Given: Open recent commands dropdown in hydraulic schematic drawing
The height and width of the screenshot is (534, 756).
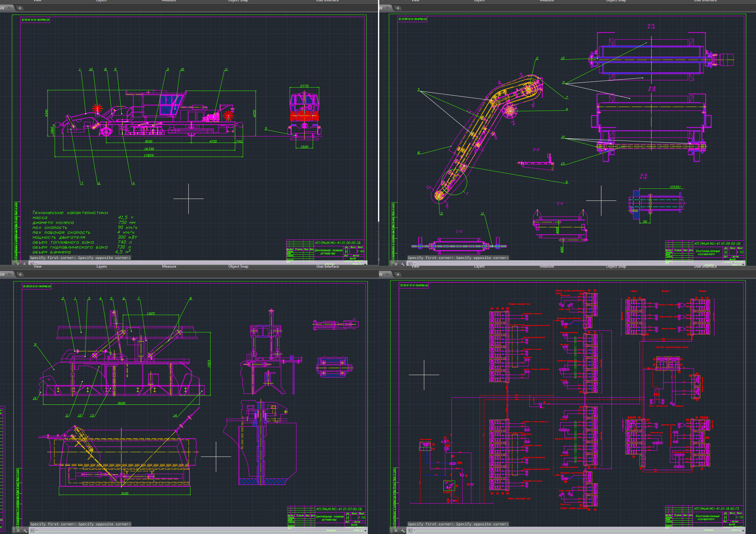Looking at the screenshot, I should click(x=415, y=530).
